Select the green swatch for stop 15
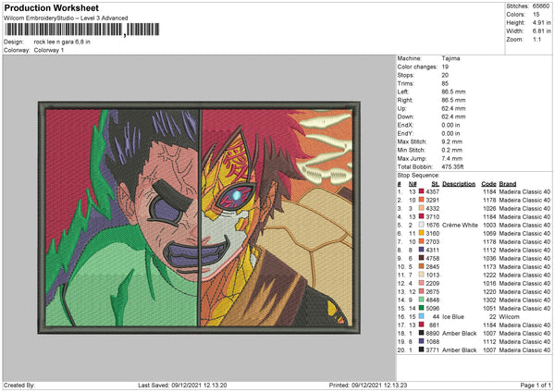The image size is (555, 392). 421,308
